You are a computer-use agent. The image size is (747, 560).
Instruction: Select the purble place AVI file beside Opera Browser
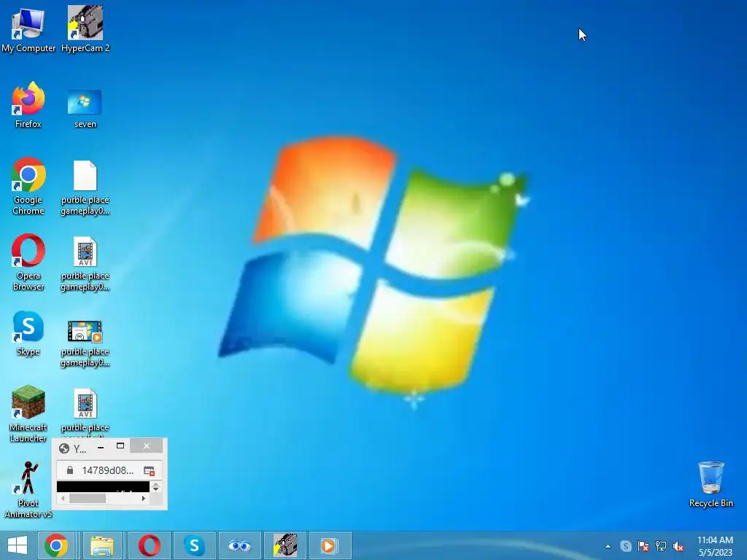point(85,264)
